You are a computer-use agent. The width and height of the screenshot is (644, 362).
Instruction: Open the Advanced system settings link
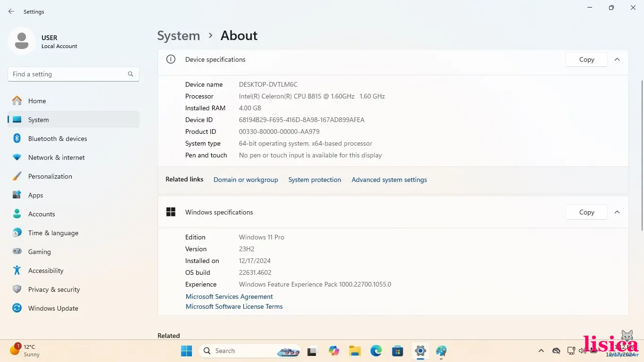pyautogui.click(x=389, y=180)
